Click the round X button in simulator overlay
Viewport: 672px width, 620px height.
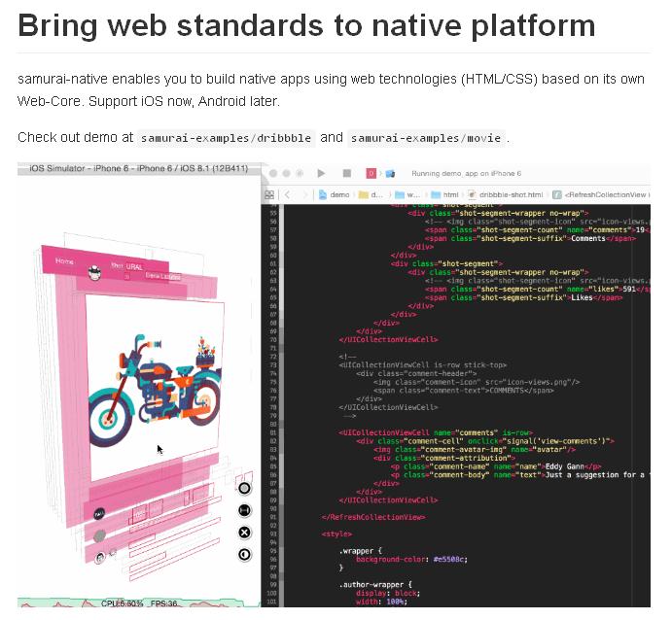(244, 533)
